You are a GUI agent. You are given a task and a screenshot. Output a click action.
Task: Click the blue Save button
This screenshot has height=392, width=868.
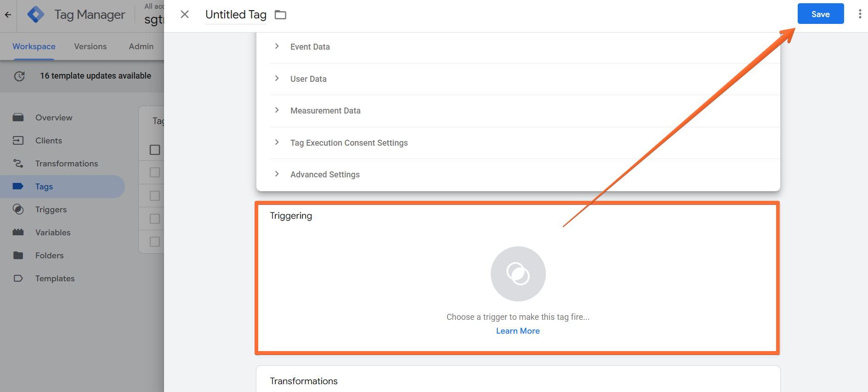[x=820, y=14]
